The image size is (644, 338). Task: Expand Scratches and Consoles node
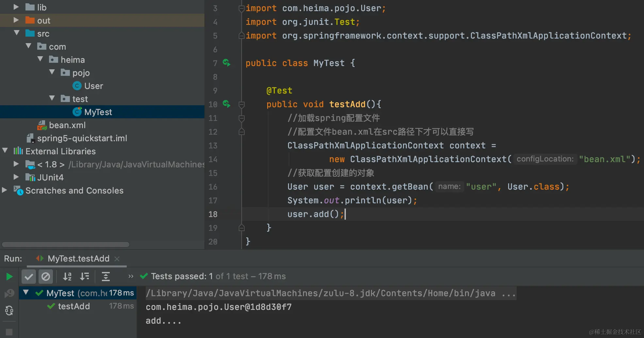pos(4,190)
